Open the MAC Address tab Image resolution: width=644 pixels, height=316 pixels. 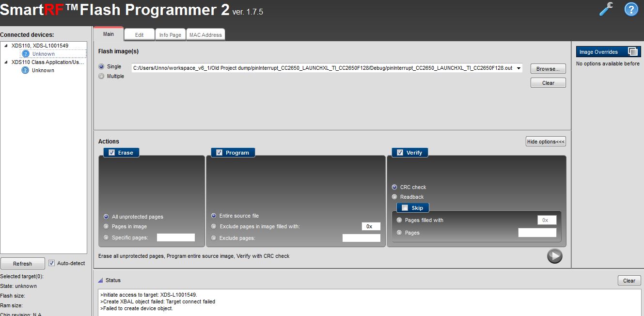pyautogui.click(x=205, y=35)
